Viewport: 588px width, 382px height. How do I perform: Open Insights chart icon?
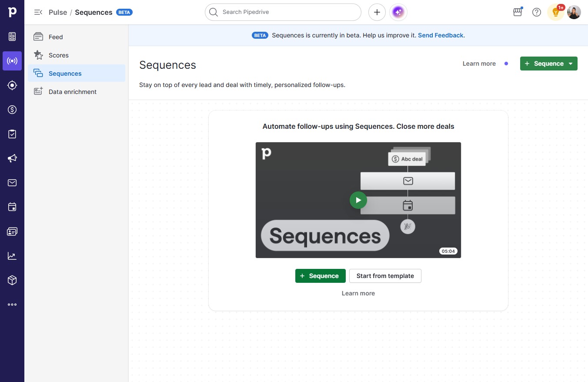click(x=12, y=256)
